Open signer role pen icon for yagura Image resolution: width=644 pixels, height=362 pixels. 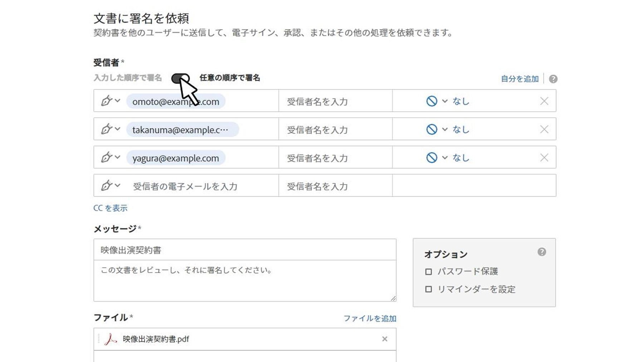pos(109,157)
